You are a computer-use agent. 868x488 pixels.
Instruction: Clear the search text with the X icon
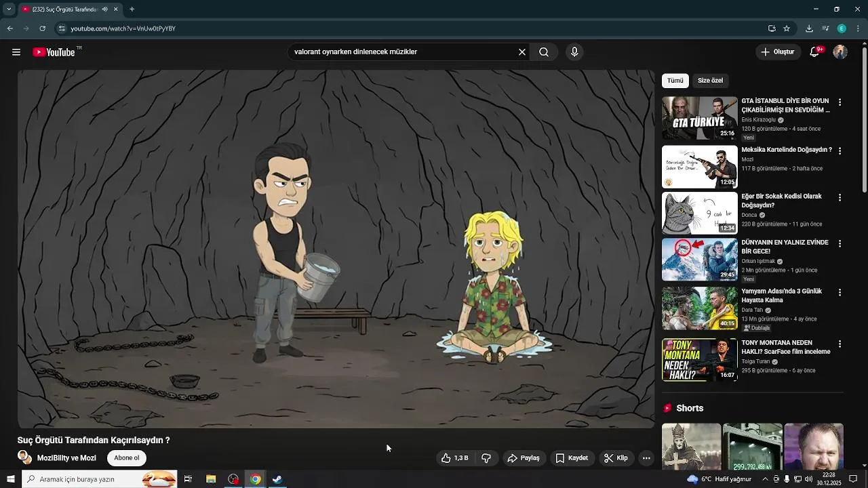pyautogui.click(x=522, y=52)
